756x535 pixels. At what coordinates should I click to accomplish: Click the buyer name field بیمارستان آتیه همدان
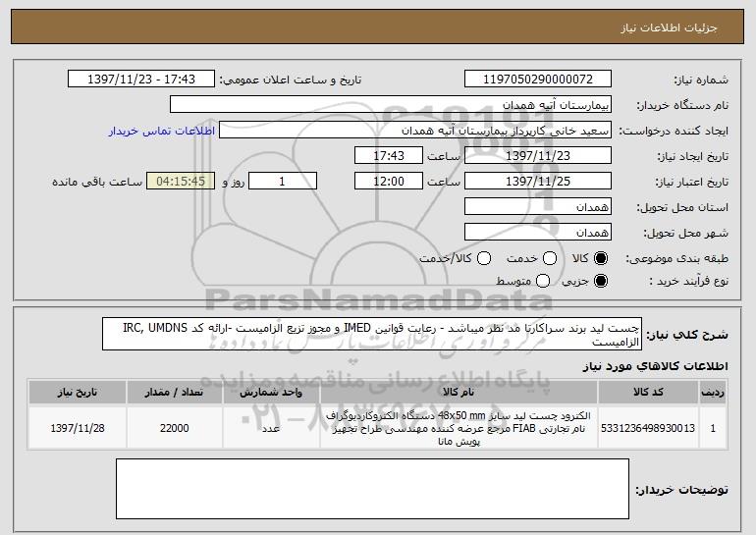tap(391, 105)
